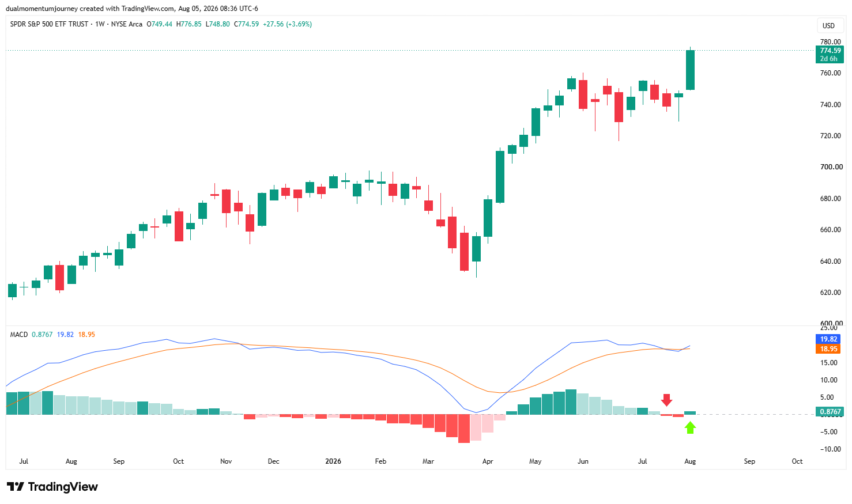Click the +27.56 (+3.69%) change value
Screen dimensions: 852x504
point(288,24)
